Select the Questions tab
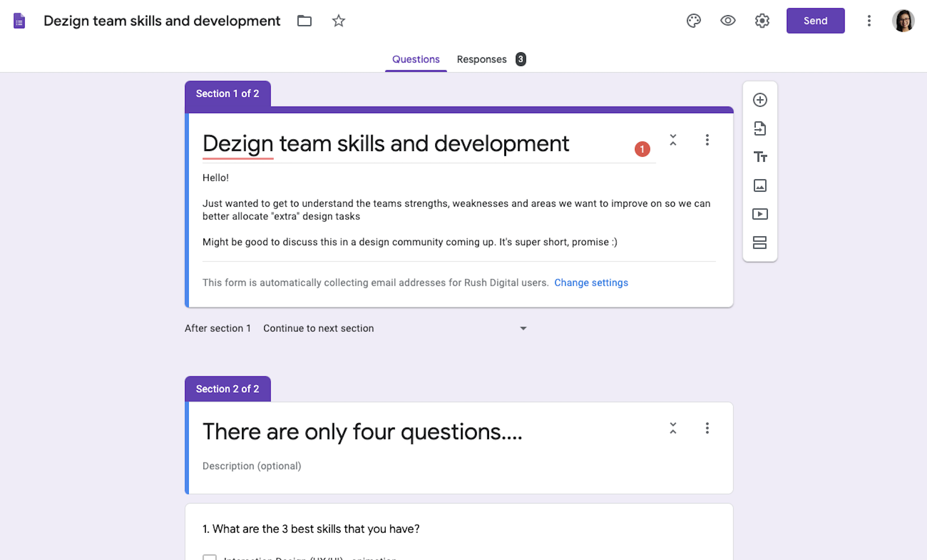Image resolution: width=927 pixels, height=560 pixels. coord(416,59)
